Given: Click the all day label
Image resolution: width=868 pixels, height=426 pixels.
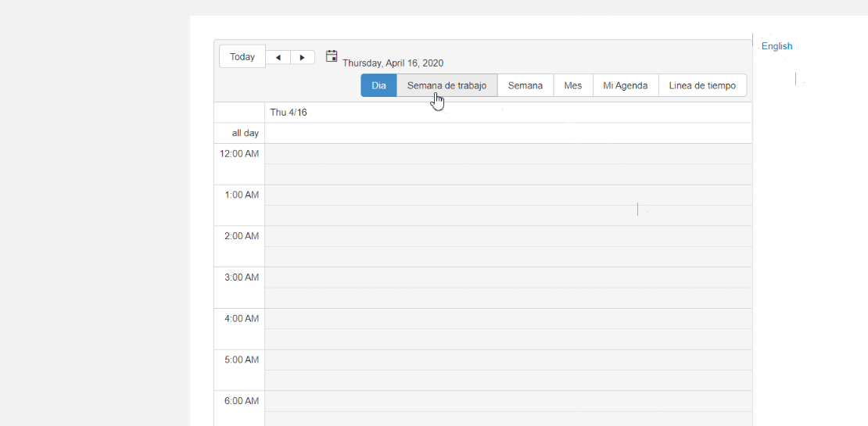Looking at the screenshot, I should pyautogui.click(x=246, y=134).
